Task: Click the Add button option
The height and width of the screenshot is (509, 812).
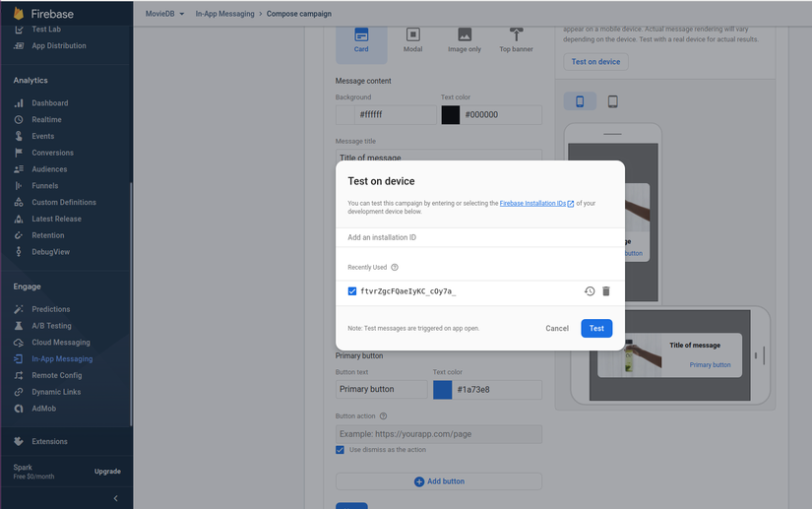Action: pos(439,481)
